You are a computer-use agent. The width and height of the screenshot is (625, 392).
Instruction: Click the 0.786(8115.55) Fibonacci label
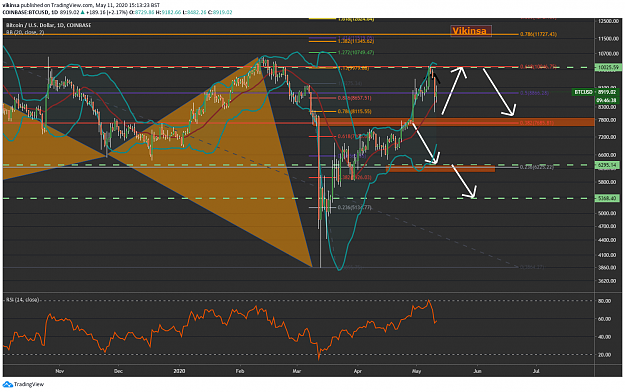[x=354, y=112]
